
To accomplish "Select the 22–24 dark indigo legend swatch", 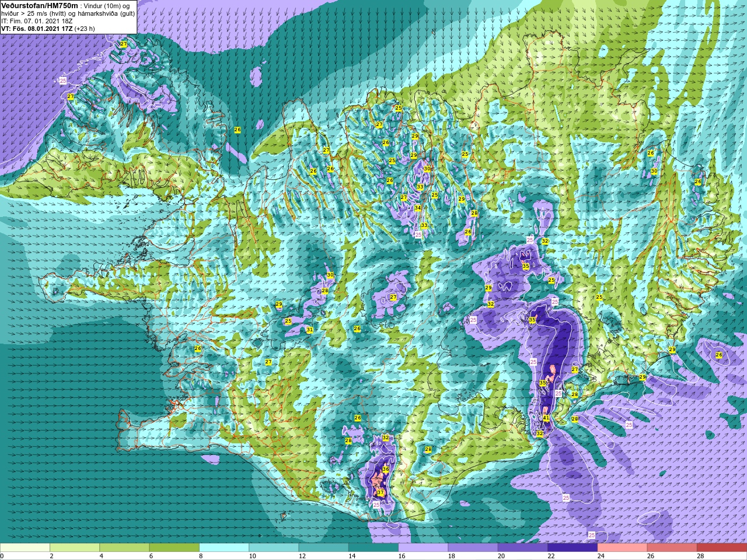I will (x=573, y=548).
